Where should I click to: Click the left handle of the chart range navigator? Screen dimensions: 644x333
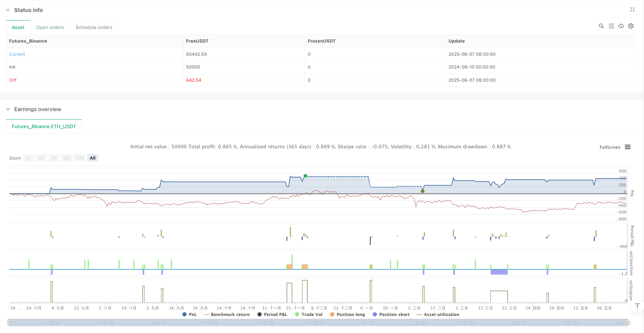[x=9, y=323]
